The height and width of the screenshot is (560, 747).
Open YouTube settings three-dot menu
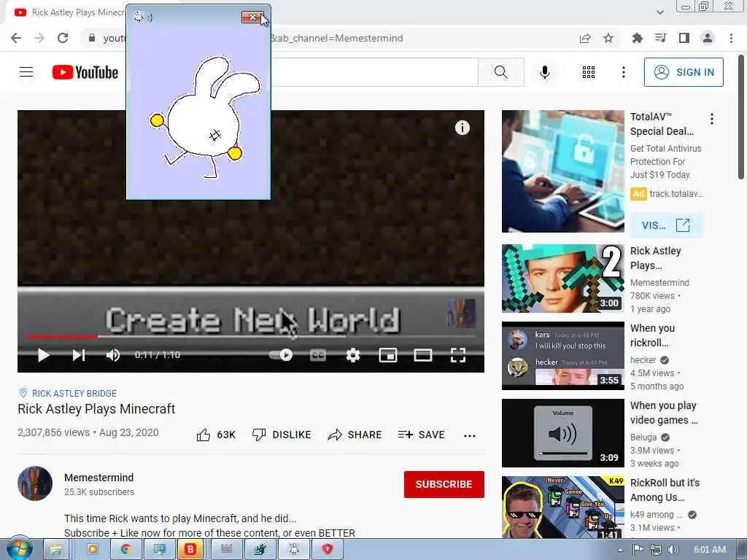[623, 72]
